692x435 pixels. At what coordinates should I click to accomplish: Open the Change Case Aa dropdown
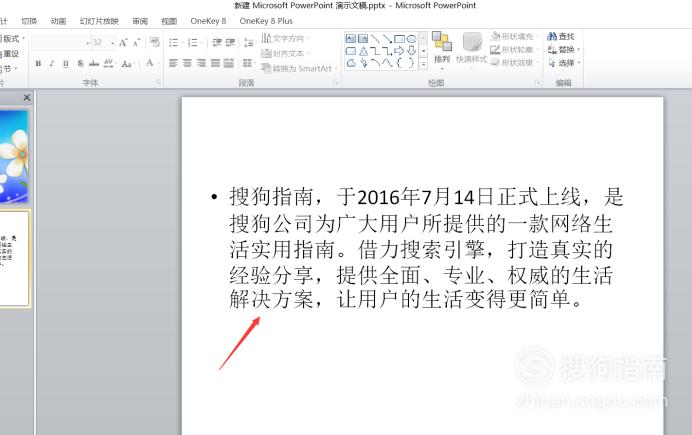(127, 64)
